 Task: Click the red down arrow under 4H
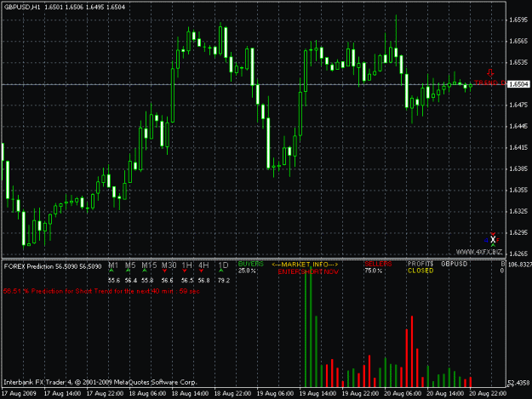click(201, 271)
